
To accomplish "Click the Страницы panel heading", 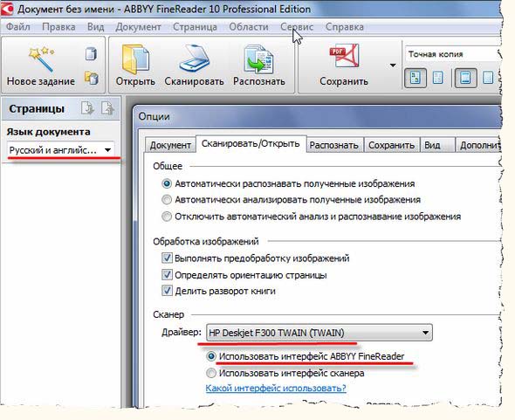I will tap(37, 109).
